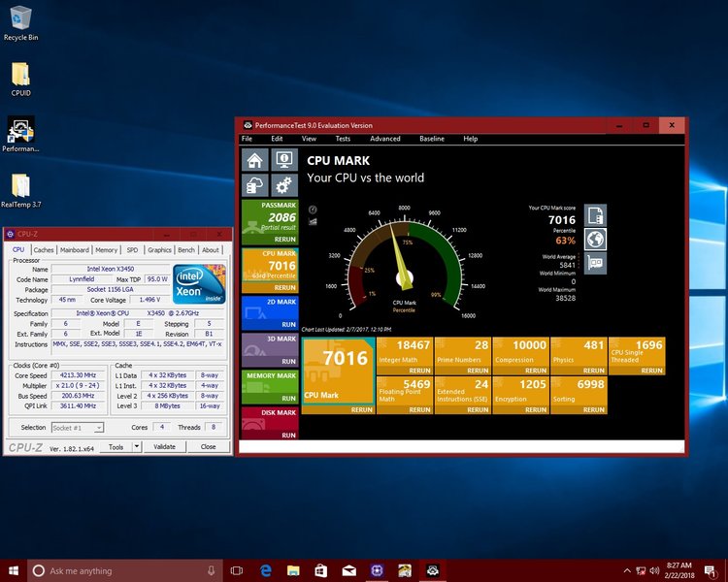The image size is (728, 582).
Task: Open the Windows Start button
Action: pos(14,571)
